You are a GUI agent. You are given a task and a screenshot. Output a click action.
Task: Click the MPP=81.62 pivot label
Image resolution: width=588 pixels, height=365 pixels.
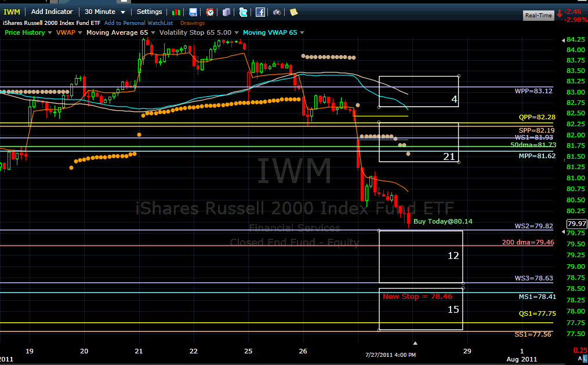[x=537, y=156]
